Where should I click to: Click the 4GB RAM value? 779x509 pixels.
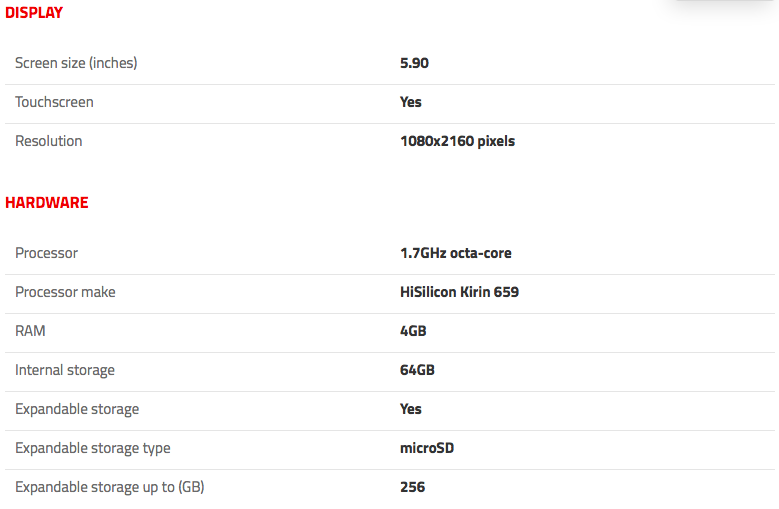pos(413,331)
